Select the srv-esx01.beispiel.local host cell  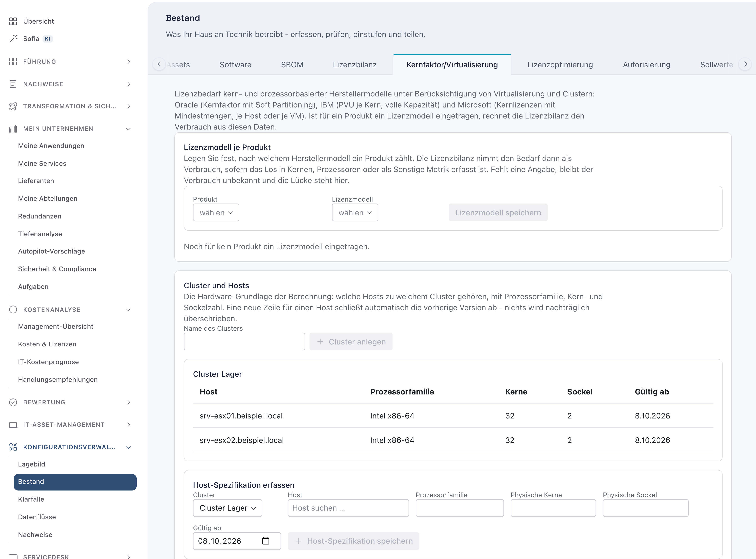click(x=241, y=416)
